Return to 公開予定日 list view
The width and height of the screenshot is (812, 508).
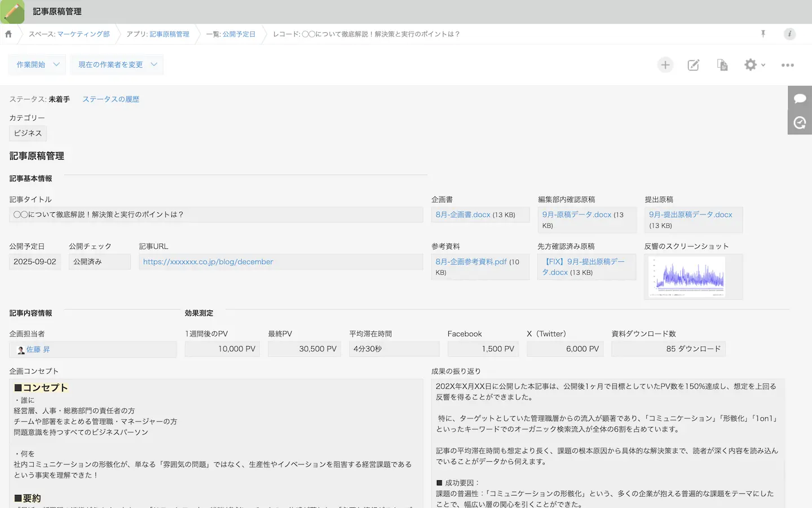tap(239, 34)
